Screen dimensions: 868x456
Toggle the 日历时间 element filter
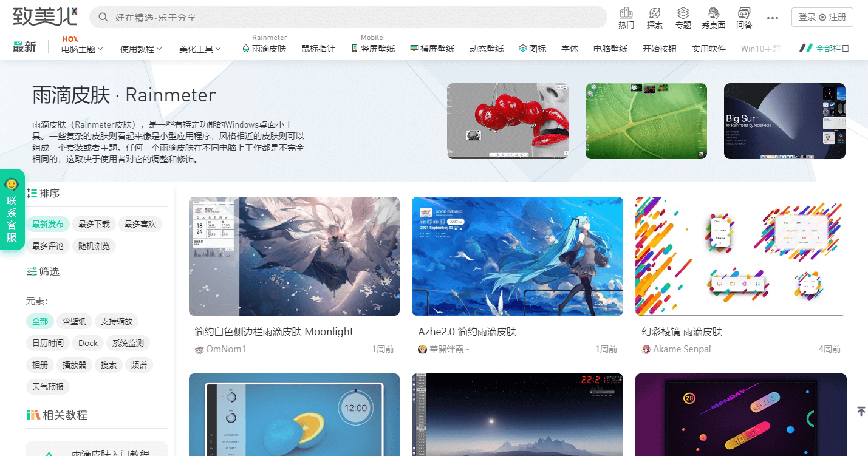pos(47,342)
